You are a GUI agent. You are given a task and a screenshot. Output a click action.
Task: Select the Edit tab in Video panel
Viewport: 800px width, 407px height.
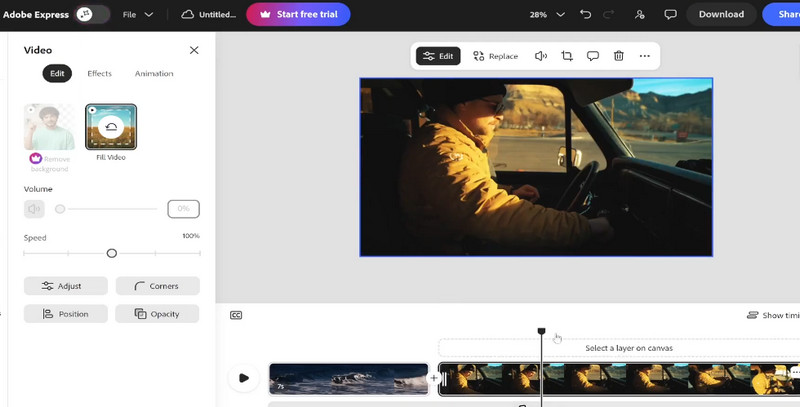pos(57,73)
